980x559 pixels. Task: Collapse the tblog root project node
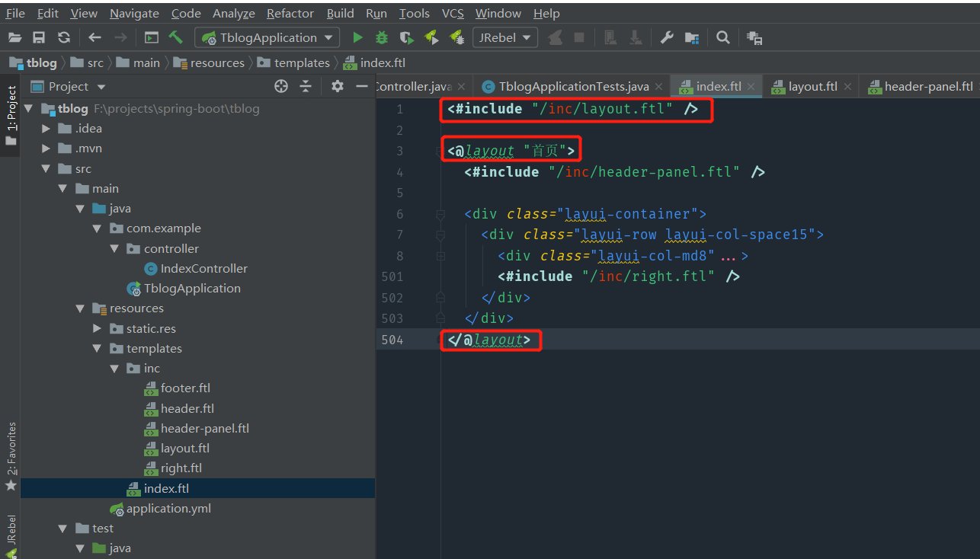tap(29, 109)
